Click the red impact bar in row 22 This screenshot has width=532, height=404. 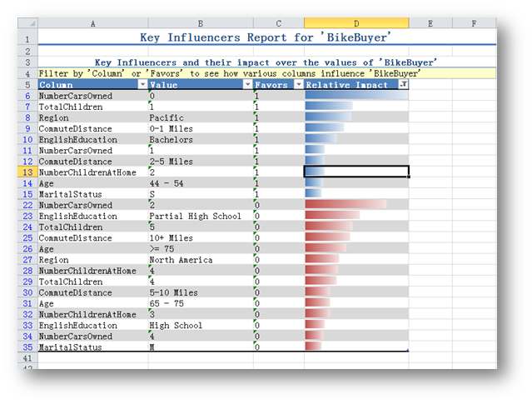[x=346, y=205]
